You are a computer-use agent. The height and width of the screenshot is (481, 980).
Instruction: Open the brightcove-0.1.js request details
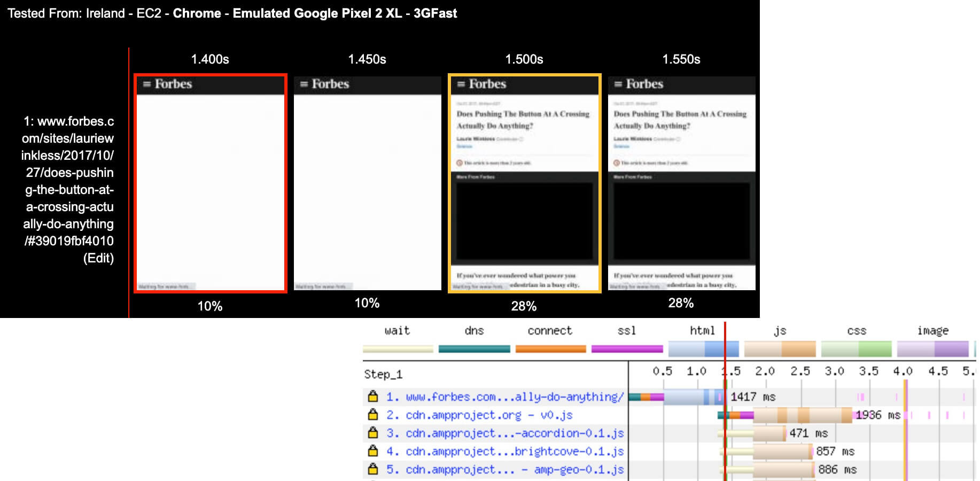click(504, 452)
